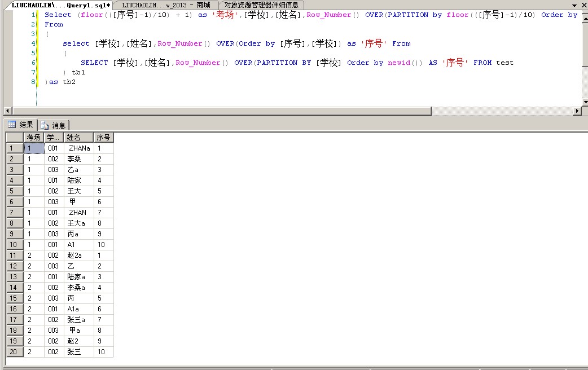The width and height of the screenshot is (588, 370).
Task: Click the editor scroll-left arrow
Action: tap(7, 111)
